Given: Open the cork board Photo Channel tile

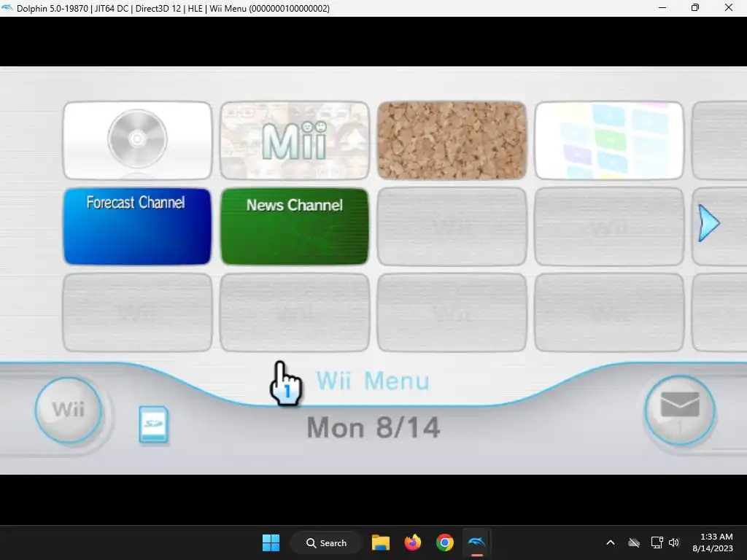Looking at the screenshot, I should pos(452,141).
